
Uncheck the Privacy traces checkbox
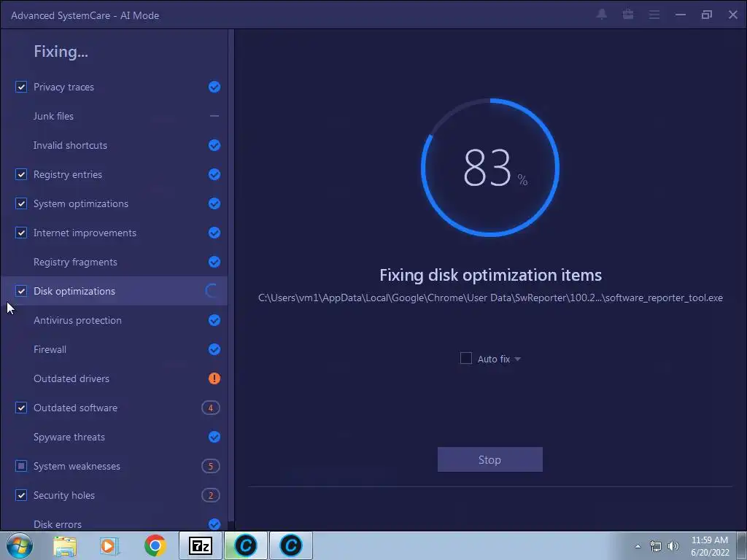coord(21,87)
